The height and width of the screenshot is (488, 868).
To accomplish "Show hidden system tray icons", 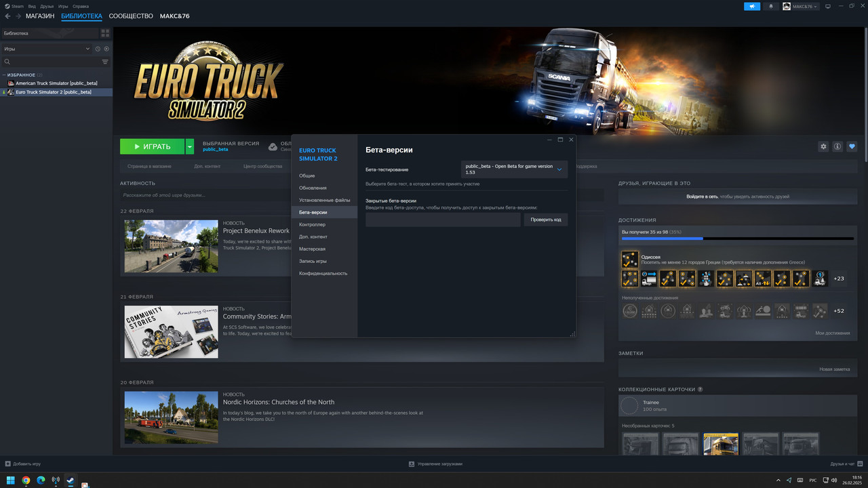I will pos(778,481).
